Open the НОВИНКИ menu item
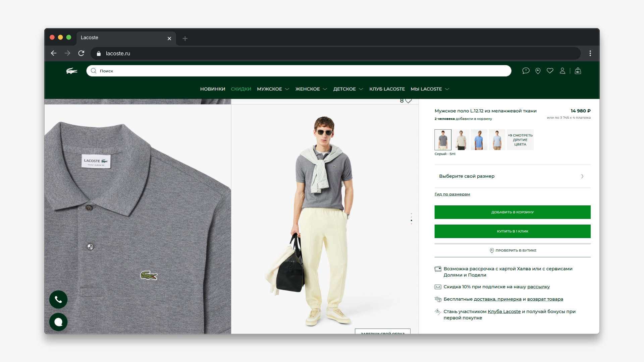Screen dimensions: 644x362 click(213, 89)
